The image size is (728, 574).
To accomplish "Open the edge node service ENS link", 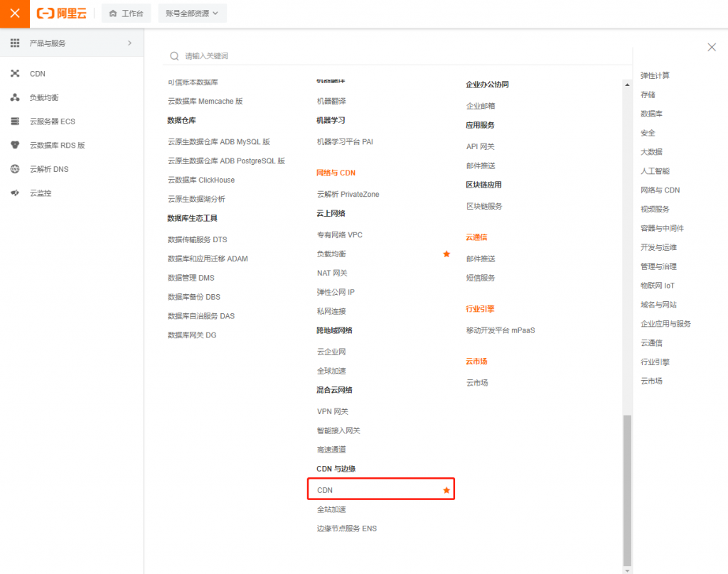I will [x=347, y=529].
